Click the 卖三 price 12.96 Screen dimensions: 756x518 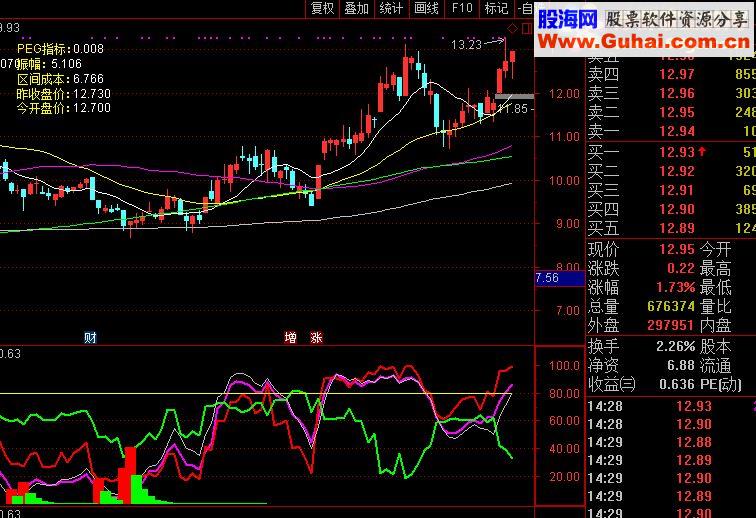(677, 93)
